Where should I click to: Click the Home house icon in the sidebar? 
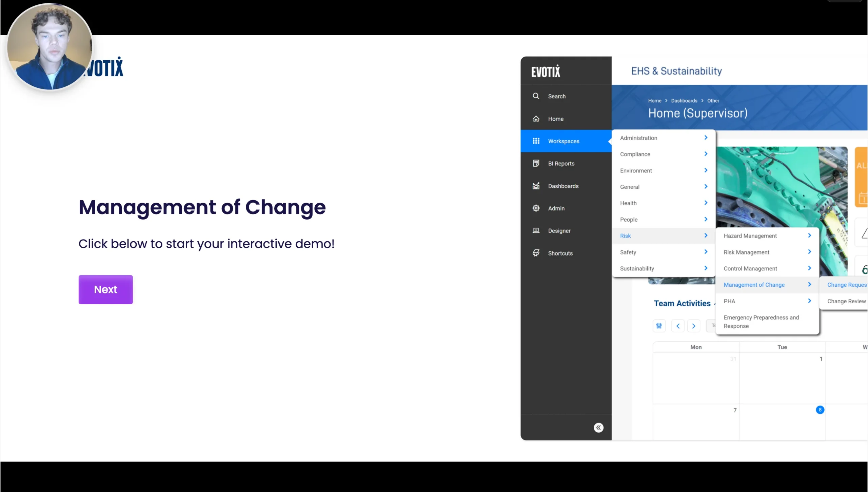pyautogui.click(x=536, y=119)
